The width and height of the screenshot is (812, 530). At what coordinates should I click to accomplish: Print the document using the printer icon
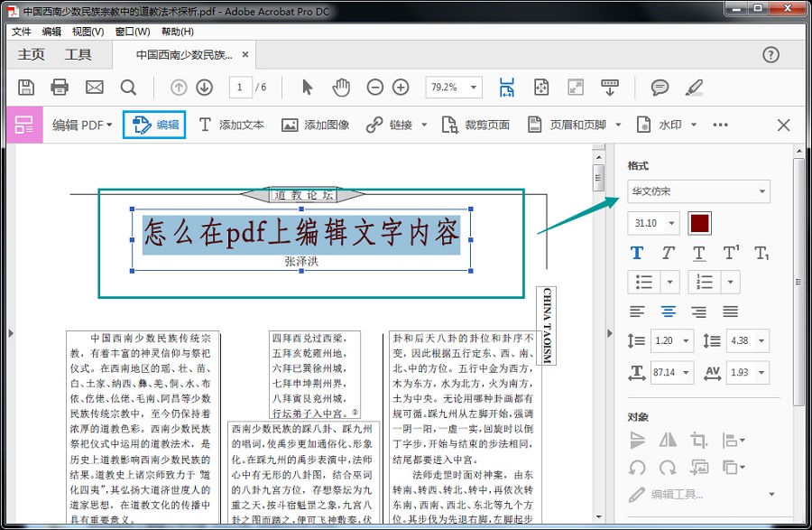pyautogui.click(x=60, y=87)
